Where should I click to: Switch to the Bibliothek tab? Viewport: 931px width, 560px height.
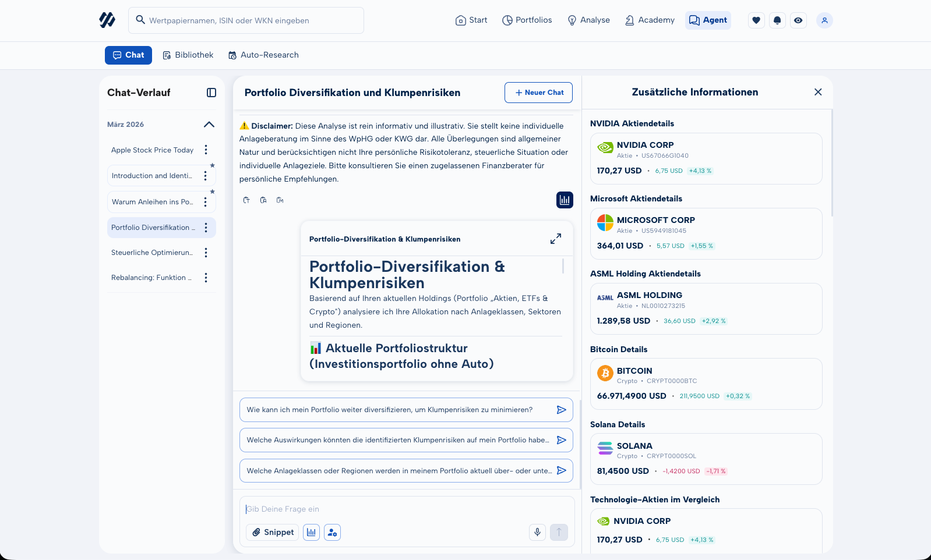[188, 55]
